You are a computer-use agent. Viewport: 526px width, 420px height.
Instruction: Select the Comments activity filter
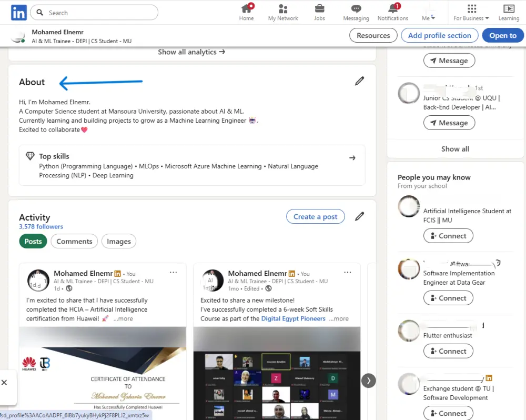click(74, 241)
